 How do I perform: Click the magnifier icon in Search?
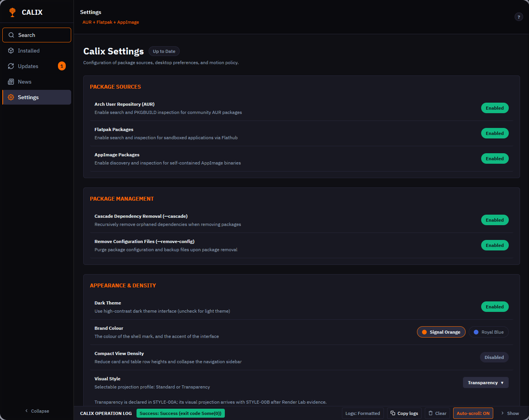tap(11, 35)
